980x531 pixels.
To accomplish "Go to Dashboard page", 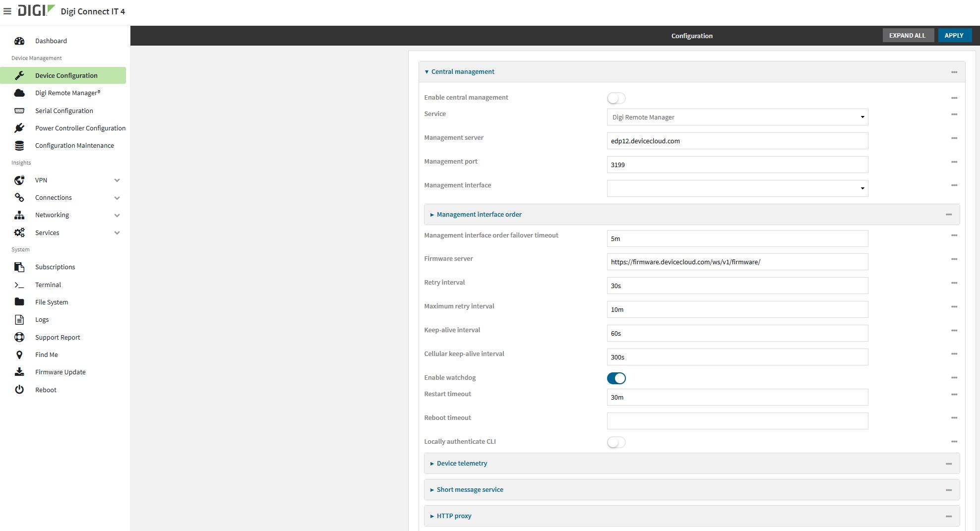I will tap(51, 41).
